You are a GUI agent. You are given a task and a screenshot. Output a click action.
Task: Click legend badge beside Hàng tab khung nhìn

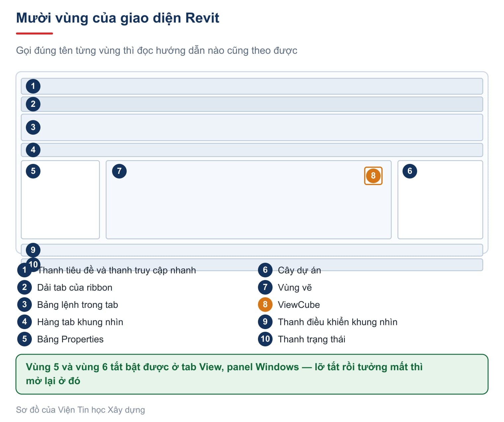point(24,322)
